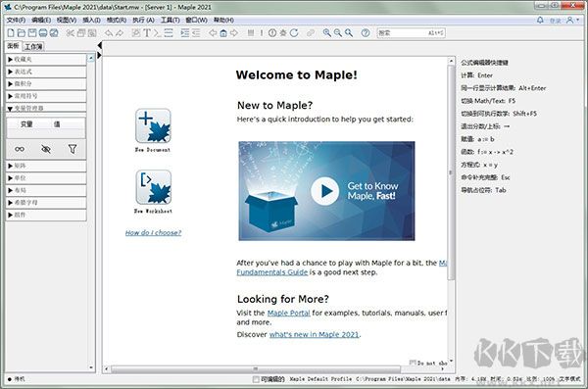Click the debug bug icon
588x389 pixels.
tap(283, 33)
